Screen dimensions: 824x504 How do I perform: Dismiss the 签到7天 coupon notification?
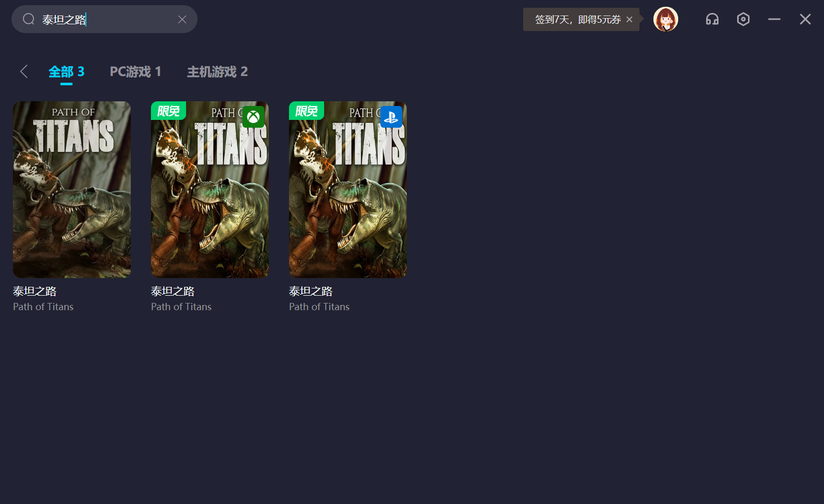[x=629, y=20]
